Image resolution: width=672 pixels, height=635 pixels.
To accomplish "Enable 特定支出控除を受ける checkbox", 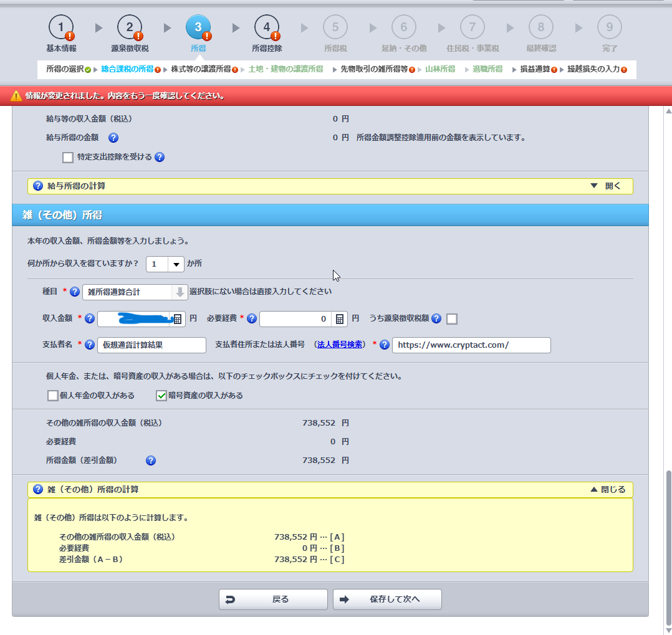I will tap(68, 158).
